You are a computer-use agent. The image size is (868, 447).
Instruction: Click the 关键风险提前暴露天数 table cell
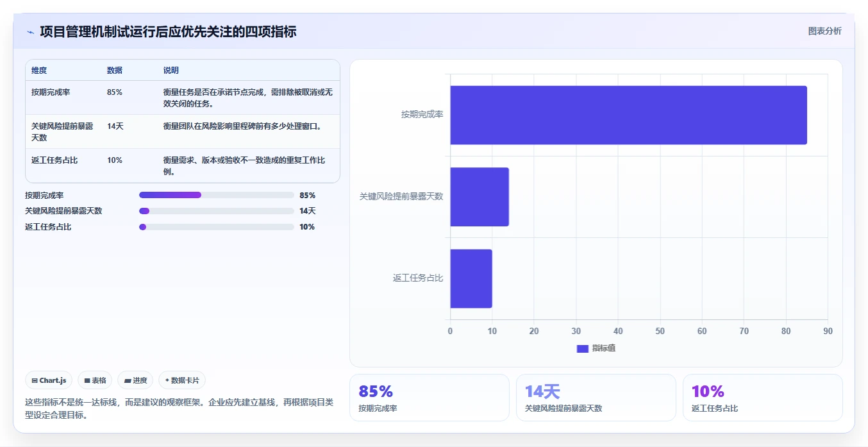[62, 132]
